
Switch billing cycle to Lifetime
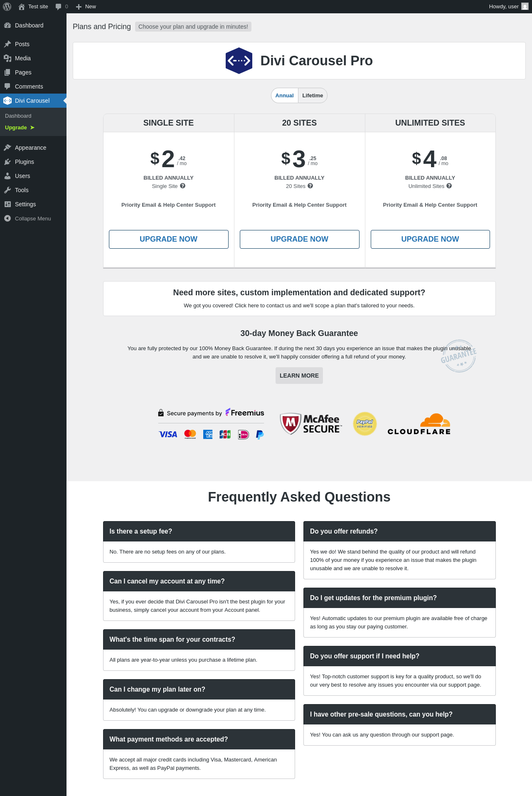313,96
